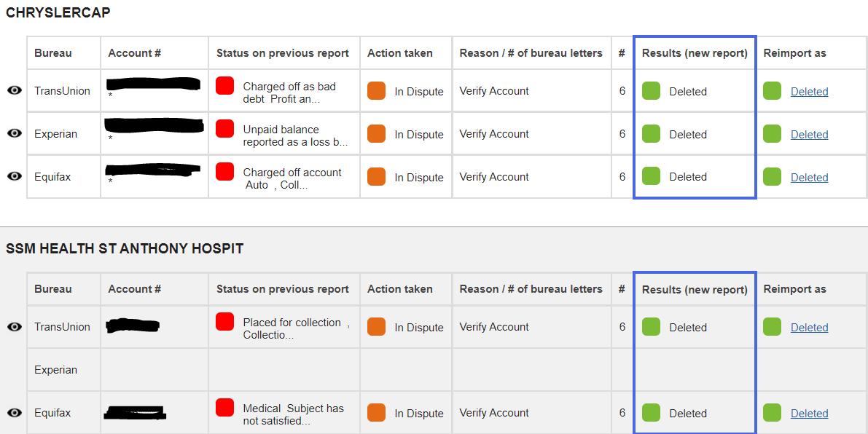Open Deleted link in SSM Health Equifax row
The height and width of the screenshot is (434, 868).
[x=809, y=414]
